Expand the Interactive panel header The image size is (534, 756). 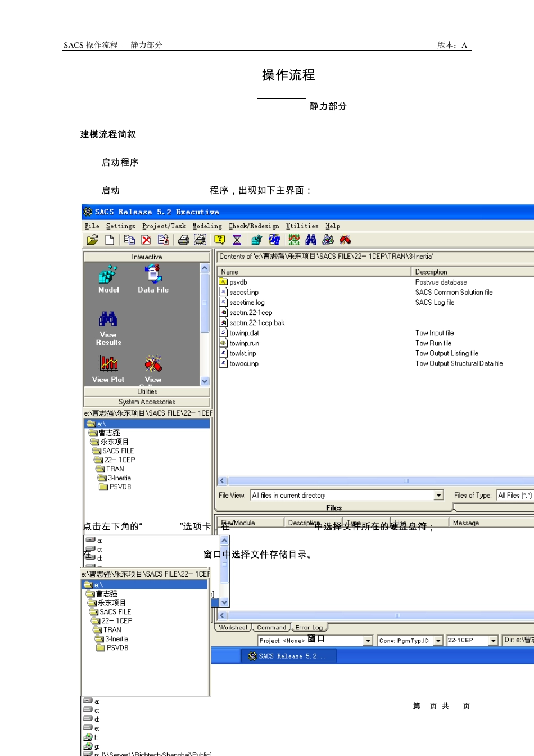click(147, 256)
